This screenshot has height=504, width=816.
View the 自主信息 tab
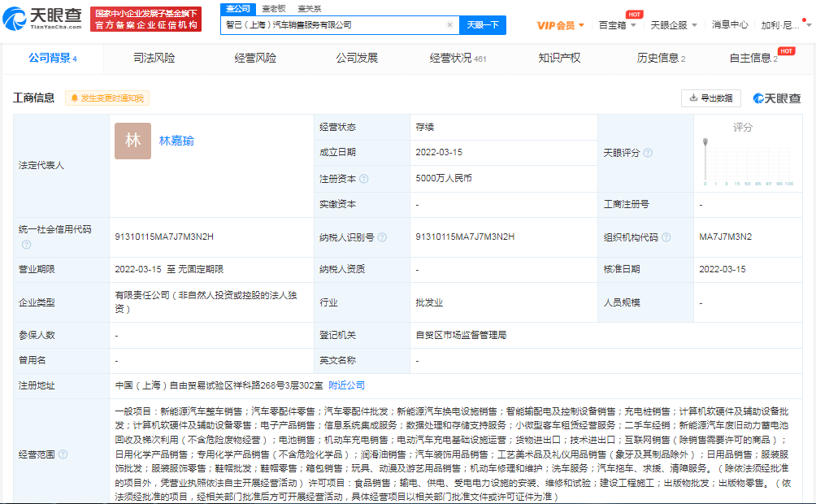[x=753, y=58]
